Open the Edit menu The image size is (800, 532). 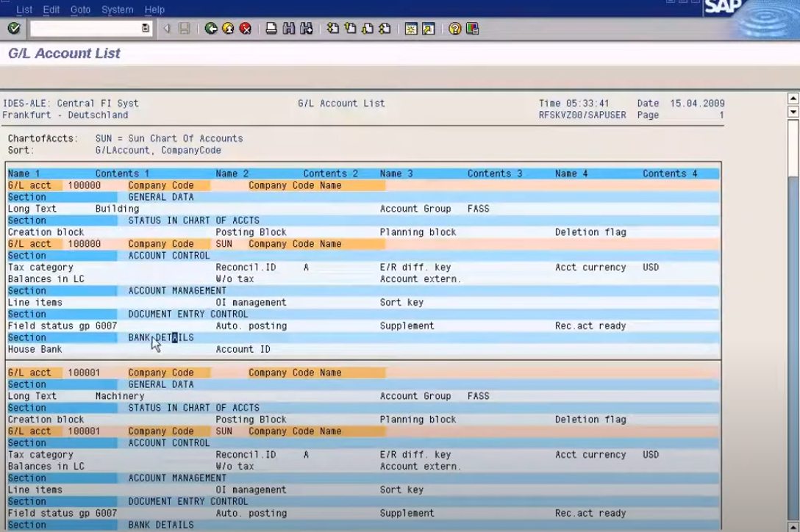pyautogui.click(x=51, y=9)
